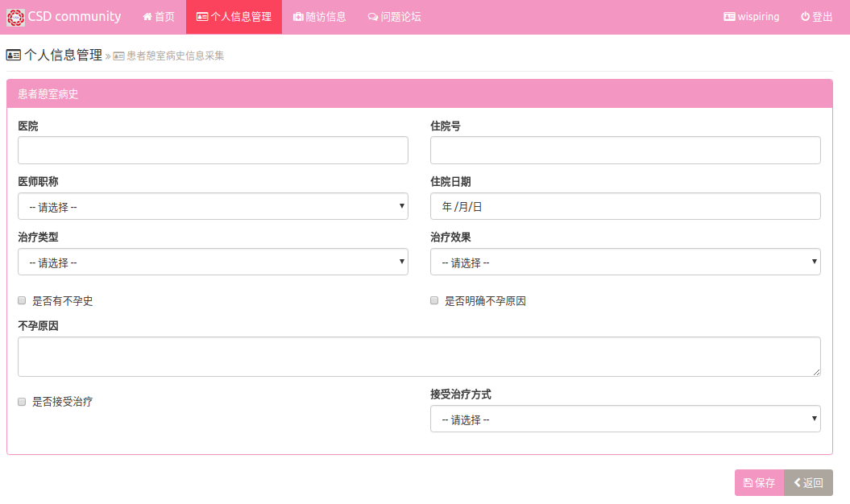Viewport: 850px width, 504px height.
Task: Click the 返回 back button
Action: point(808,483)
